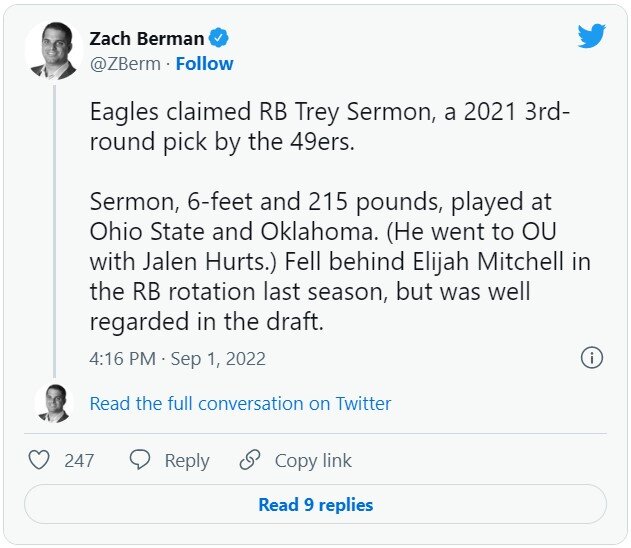631x548 pixels.
Task: Click the Reply text label
Action: point(187,460)
